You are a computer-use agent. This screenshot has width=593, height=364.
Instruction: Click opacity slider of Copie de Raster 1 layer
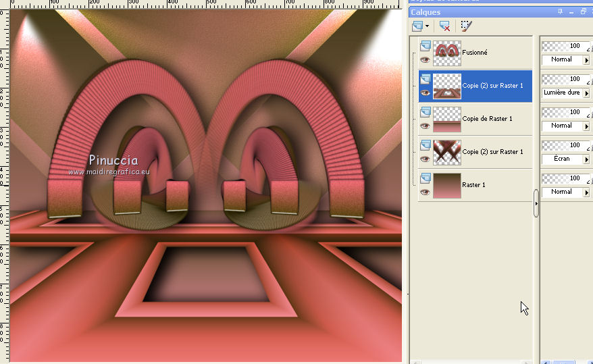point(566,113)
